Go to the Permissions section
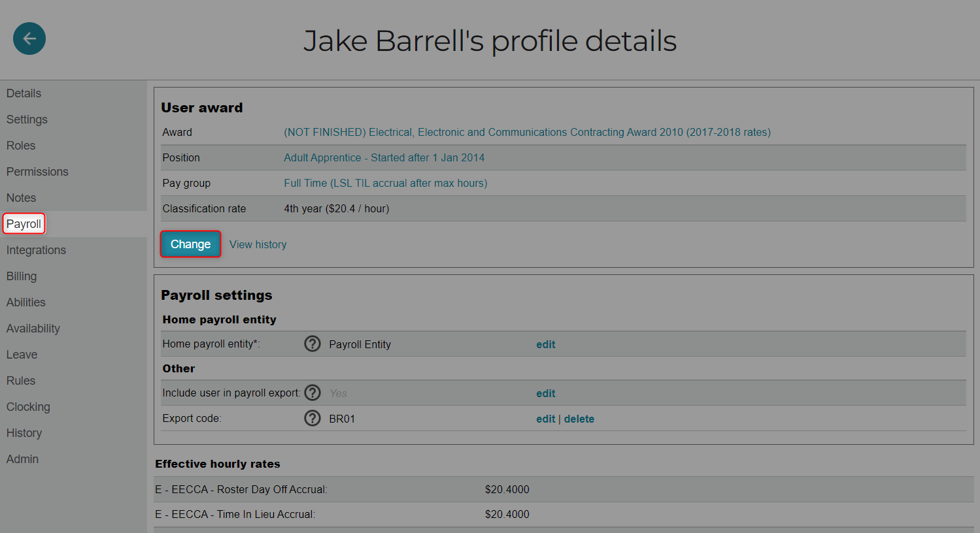 [37, 172]
